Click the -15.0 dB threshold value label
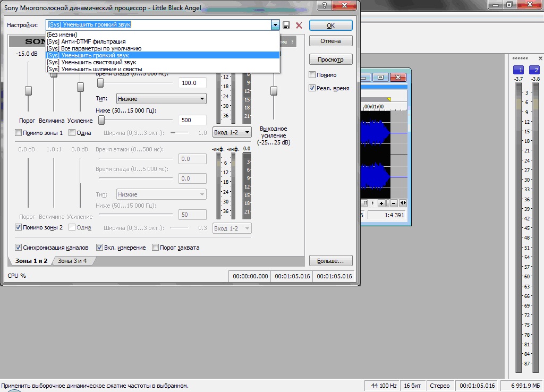Viewport: 544px width, 392px height. point(27,54)
